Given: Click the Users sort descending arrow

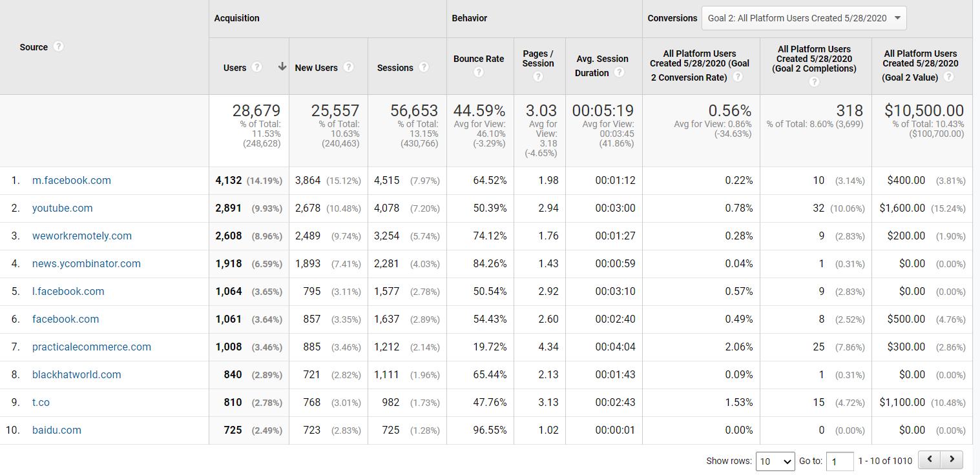Looking at the screenshot, I should click(x=282, y=67).
